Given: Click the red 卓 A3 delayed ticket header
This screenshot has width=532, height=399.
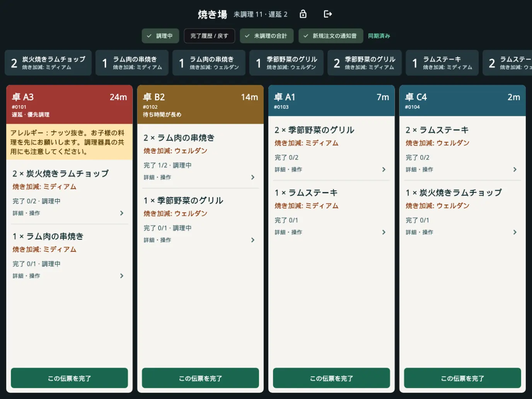Looking at the screenshot, I should (x=69, y=104).
